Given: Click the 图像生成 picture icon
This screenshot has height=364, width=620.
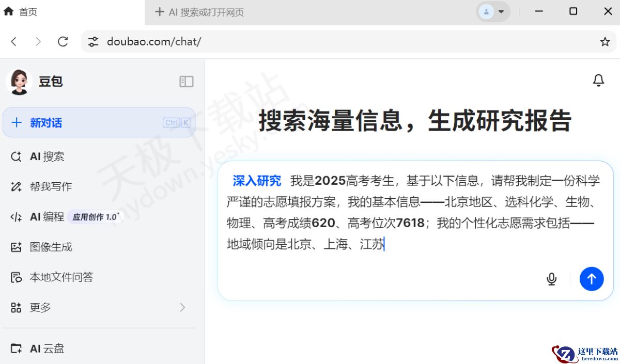Looking at the screenshot, I should click(17, 247).
